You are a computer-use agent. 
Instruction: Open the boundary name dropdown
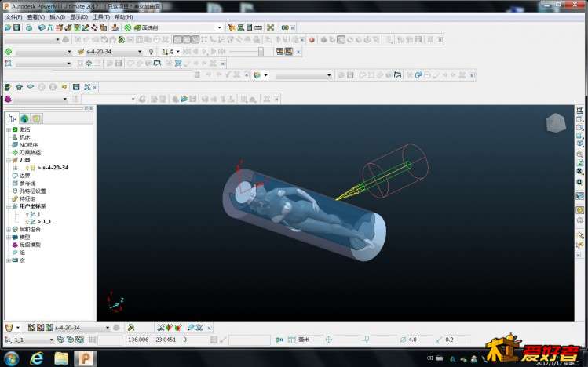tap(68, 64)
